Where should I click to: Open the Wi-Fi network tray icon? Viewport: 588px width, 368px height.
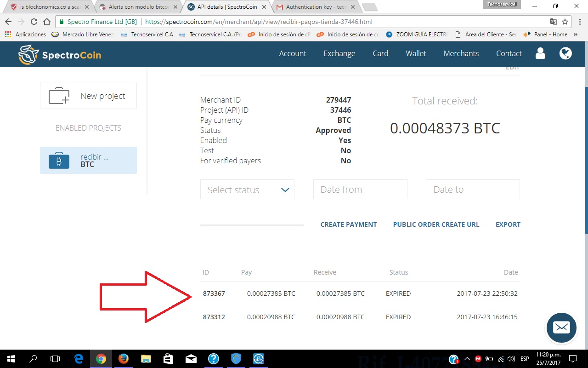tap(501, 359)
